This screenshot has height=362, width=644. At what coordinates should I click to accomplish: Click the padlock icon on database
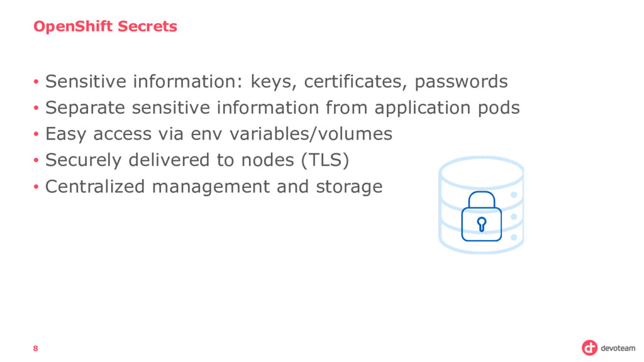[481, 216]
